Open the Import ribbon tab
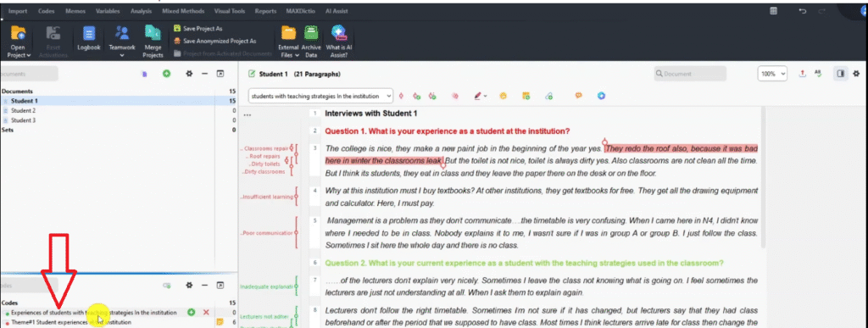This screenshot has height=328, width=868. point(18,11)
